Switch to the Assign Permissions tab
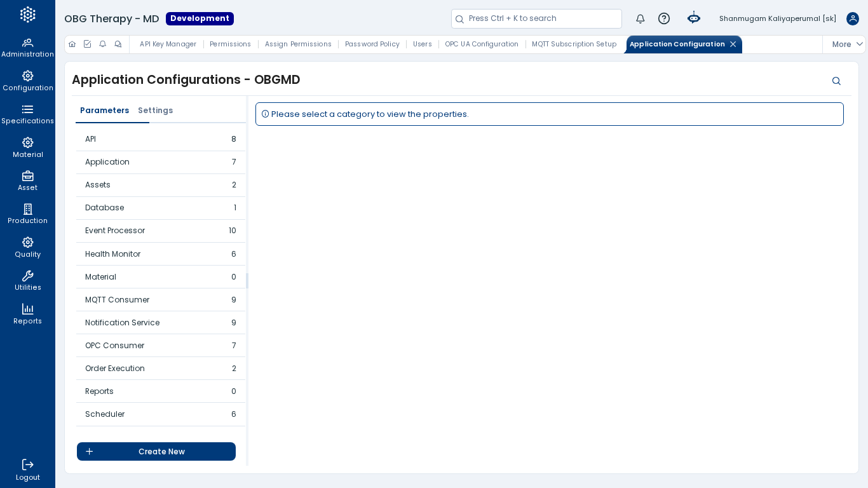868x488 pixels. (298, 44)
